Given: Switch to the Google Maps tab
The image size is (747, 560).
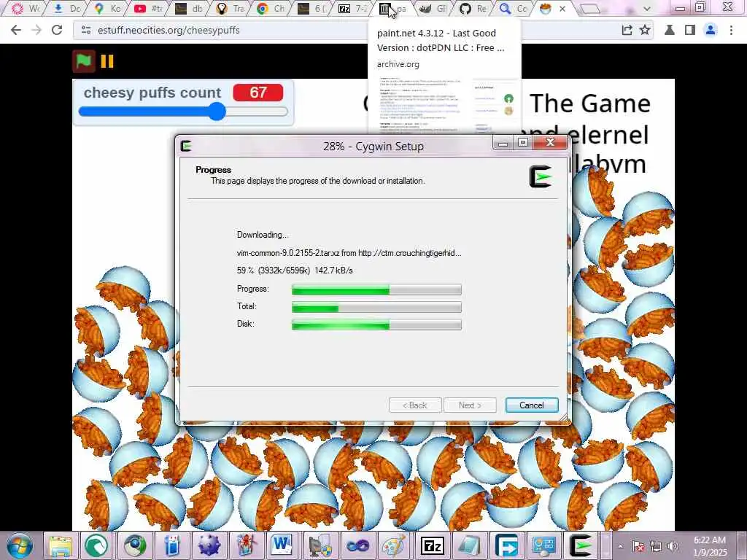Looking at the screenshot, I should coord(107,8).
